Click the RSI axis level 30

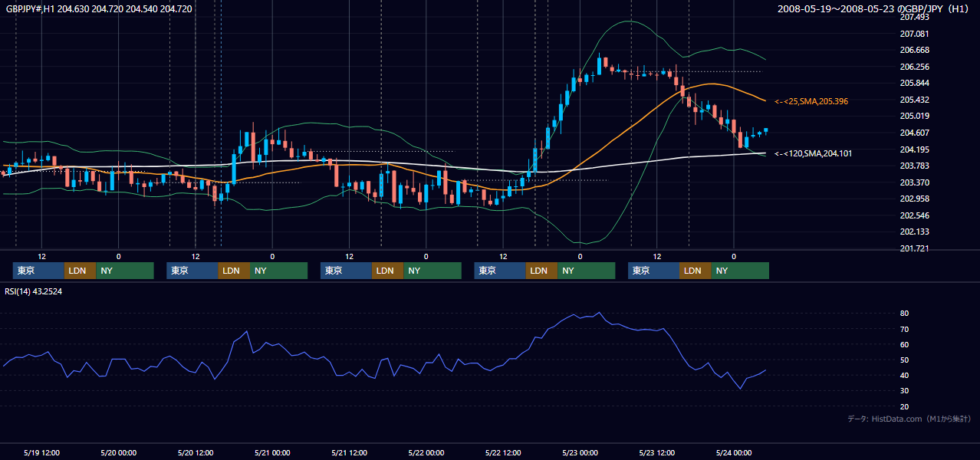click(904, 391)
